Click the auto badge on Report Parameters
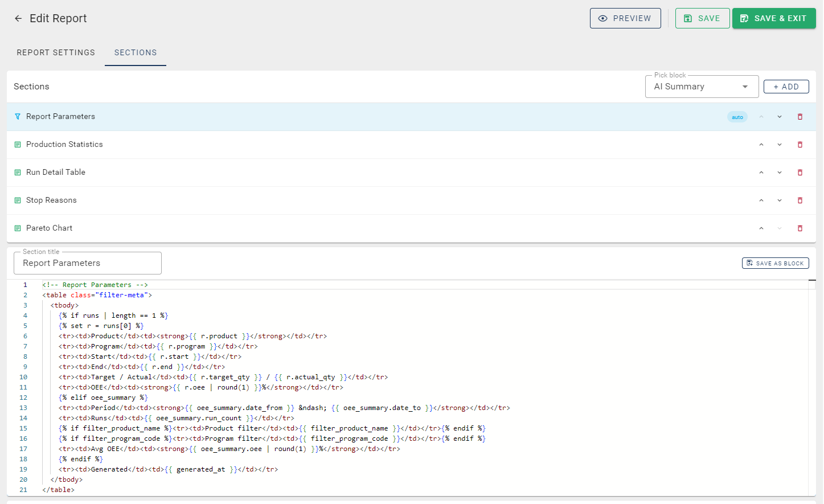This screenshot has width=824, height=504. coord(737,117)
